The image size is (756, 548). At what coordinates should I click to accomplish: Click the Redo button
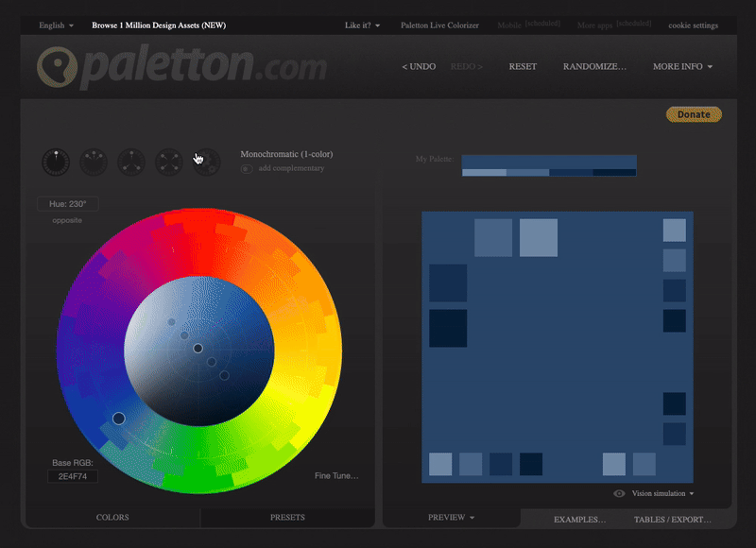pyautogui.click(x=466, y=66)
